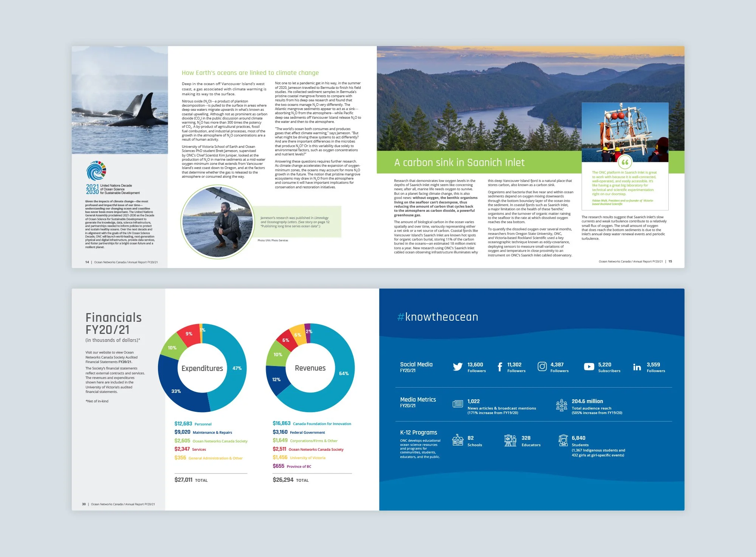This screenshot has height=557, width=756.
Task: Click the "$2,511" revenue amount
Action: [x=279, y=449]
